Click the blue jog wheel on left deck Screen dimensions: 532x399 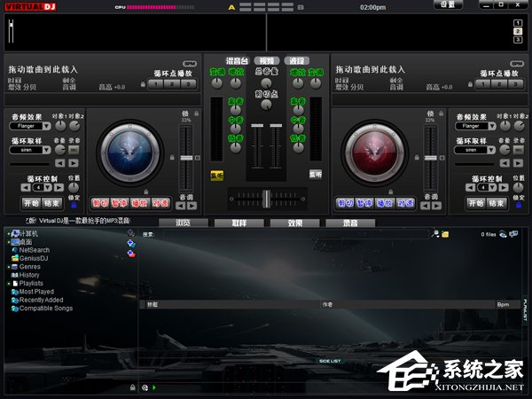coord(130,153)
